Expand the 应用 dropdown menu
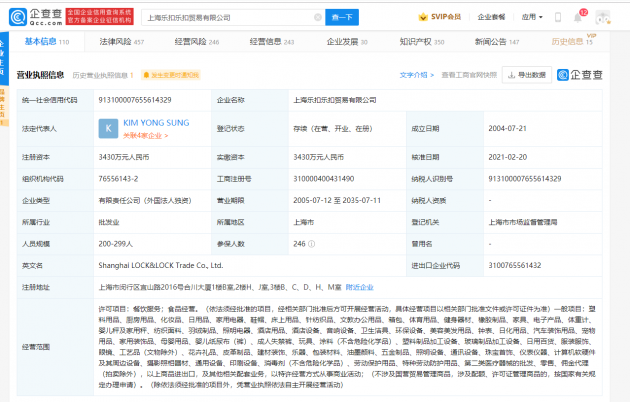The width and height of the screenshot is (630, 402). click(532, 17)
